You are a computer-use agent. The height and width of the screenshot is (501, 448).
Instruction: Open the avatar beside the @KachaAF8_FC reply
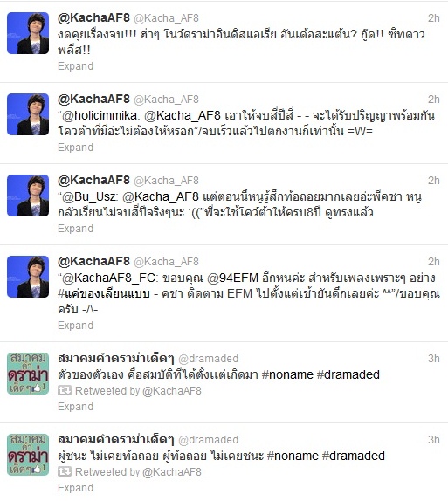click(x=28, y=277)
